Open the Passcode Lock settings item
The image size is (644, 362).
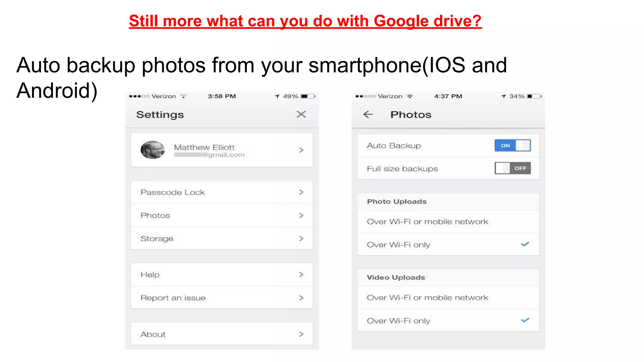[222, 192]
